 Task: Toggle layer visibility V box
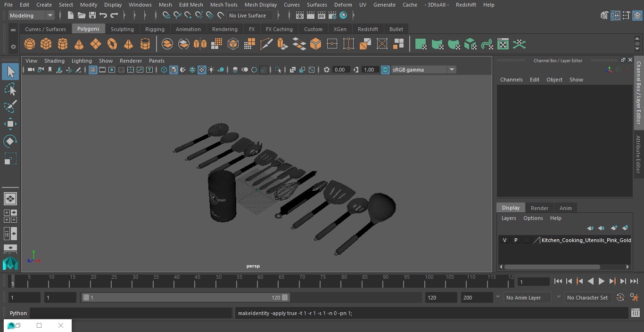[504, 240]
